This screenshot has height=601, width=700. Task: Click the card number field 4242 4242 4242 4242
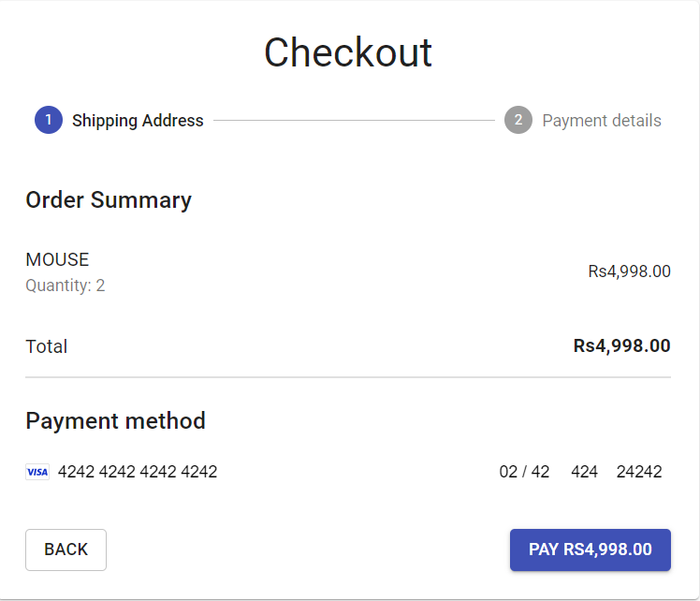138,472
